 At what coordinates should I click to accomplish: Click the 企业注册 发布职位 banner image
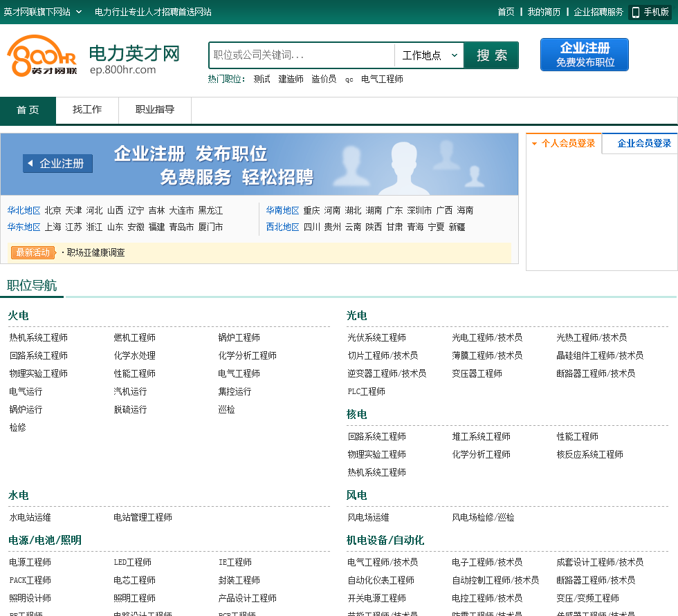(x=304, y=165)
